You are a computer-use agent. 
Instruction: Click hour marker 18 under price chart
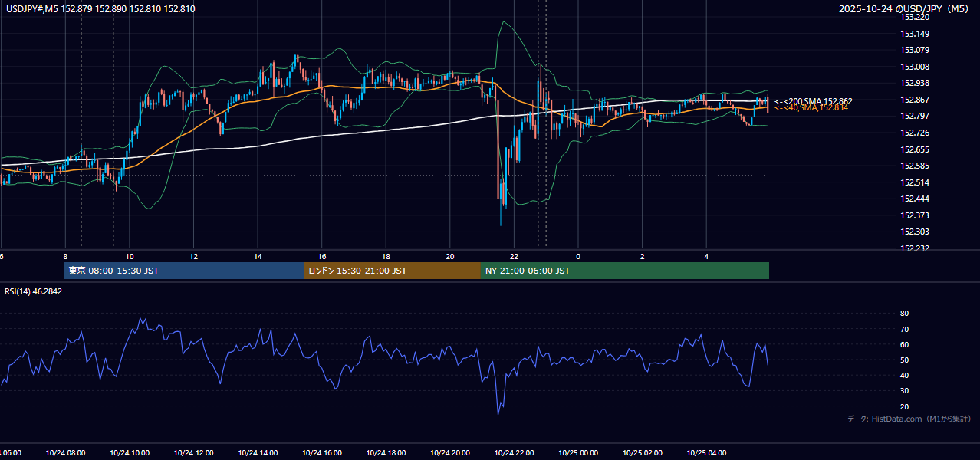386,257
